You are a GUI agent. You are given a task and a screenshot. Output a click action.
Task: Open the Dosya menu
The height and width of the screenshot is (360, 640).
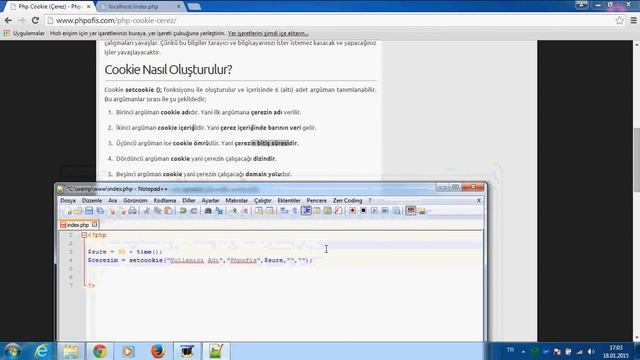tap(68, 200)
